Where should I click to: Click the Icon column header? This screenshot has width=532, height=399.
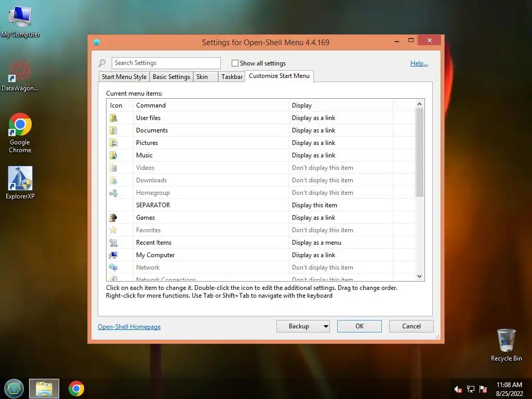[x=116, y=105]
